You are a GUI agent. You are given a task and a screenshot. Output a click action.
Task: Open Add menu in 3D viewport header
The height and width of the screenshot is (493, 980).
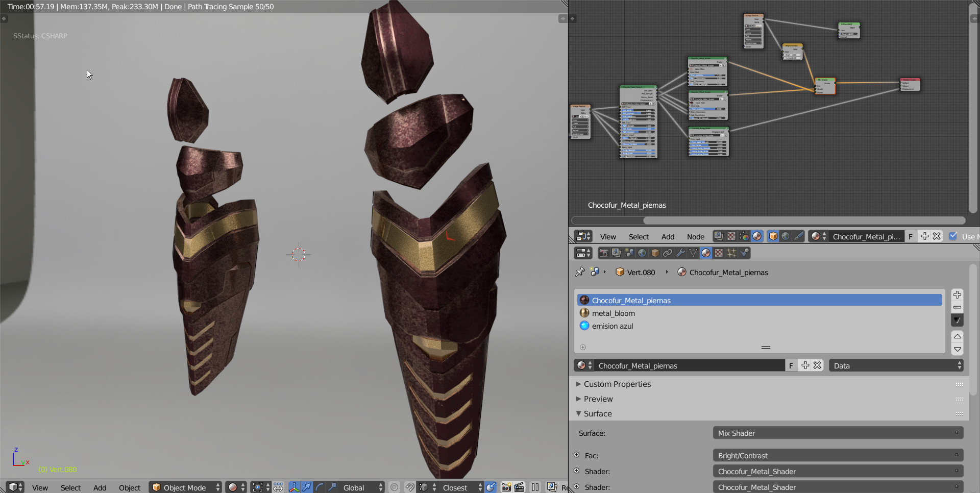click(x=100, y=487)
